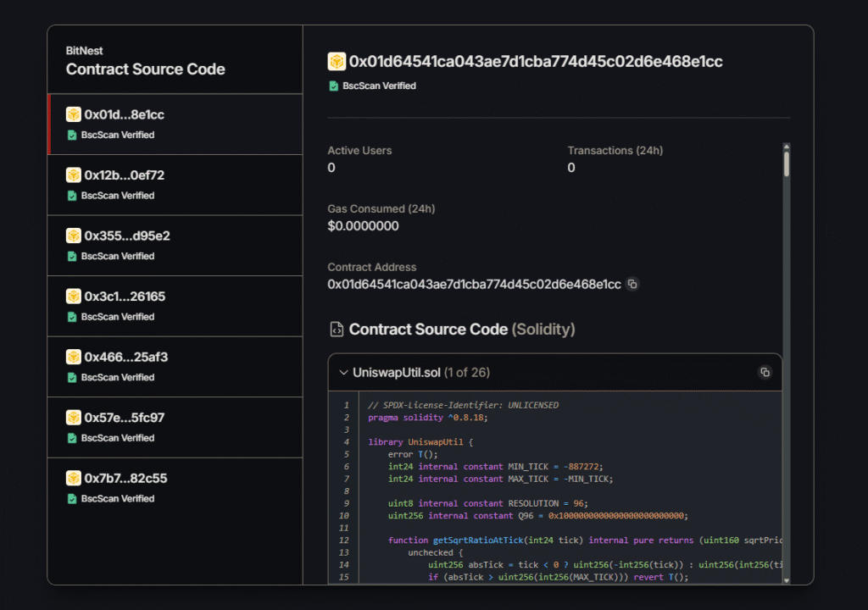
Task: Click the code file icon beside Contract Source Code (Solidity)
Action: pyautogui.click(x=337, y=330)
